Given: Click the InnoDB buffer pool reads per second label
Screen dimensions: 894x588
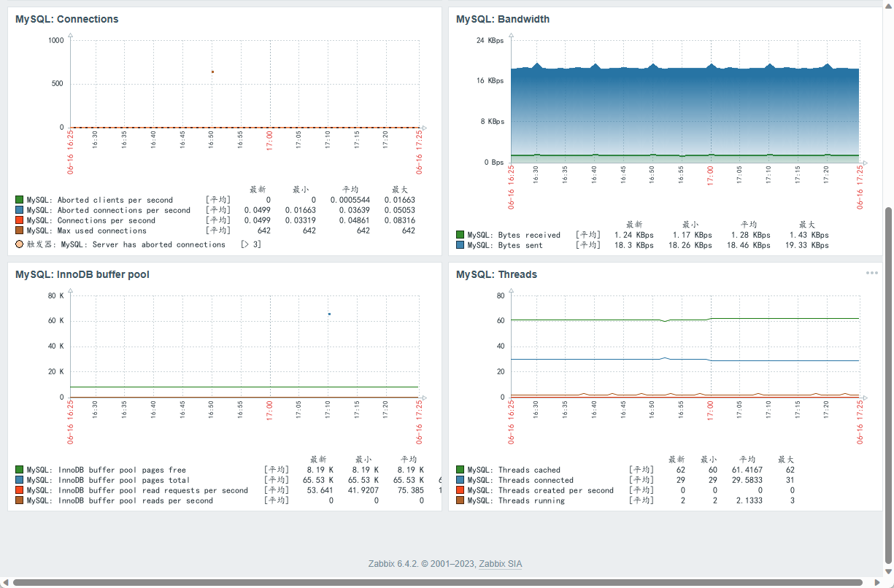Looking at the screenshot, I should 120,500.
